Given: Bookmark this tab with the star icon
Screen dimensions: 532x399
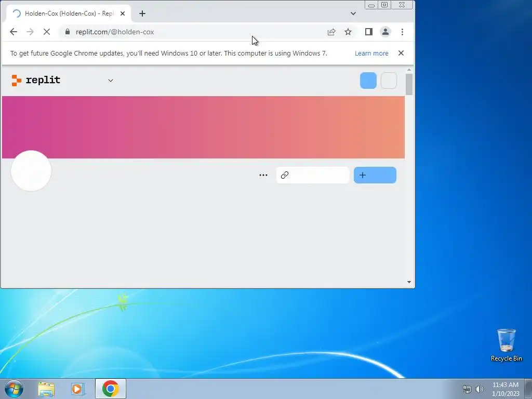Looking at the screenshot, I should pyautogui.click(x=348, y=32).
